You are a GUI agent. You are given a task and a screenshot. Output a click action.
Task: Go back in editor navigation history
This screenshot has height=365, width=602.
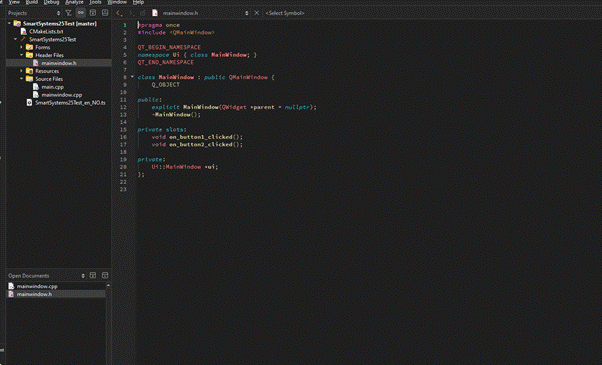(119, 13)
